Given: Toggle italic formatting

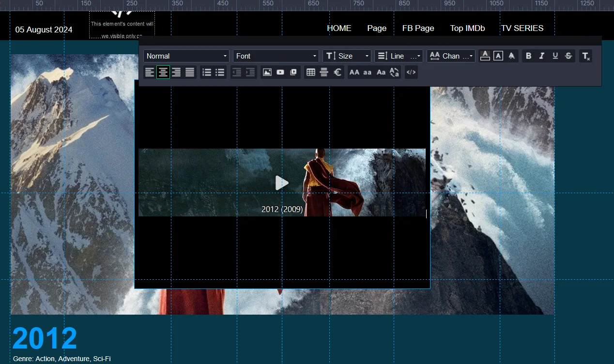Looking at the screenshot, I should tap(542, 56).
